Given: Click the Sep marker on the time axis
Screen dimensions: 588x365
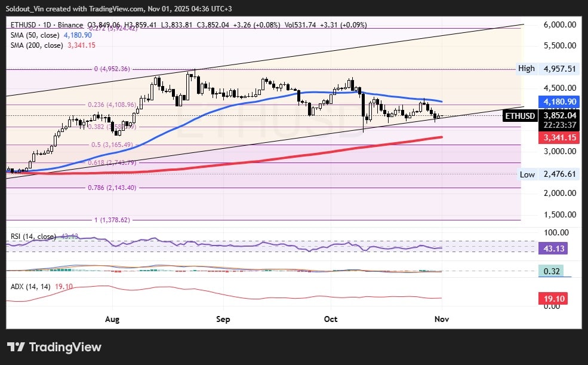Looking at the screenshot, I should pos(223,319).
